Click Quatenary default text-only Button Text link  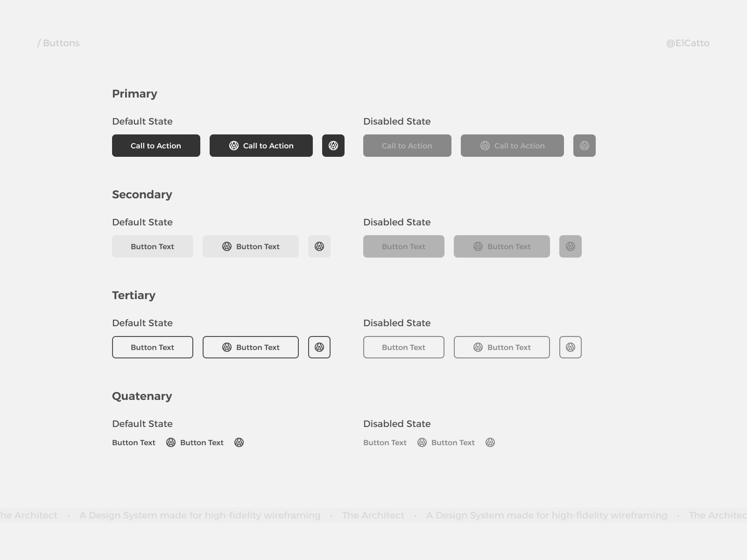134,442
